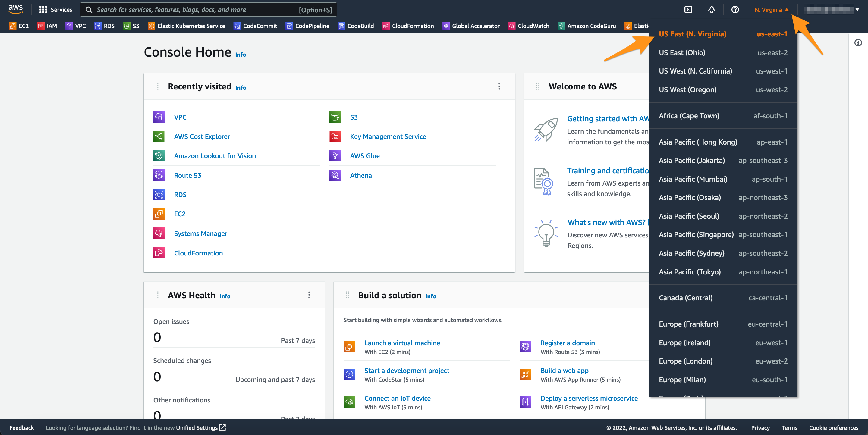Select Asia Pacific (Mumbai) region
Image resolution: width=868 pixels, height=435 pixels.
tap(723, 179)
